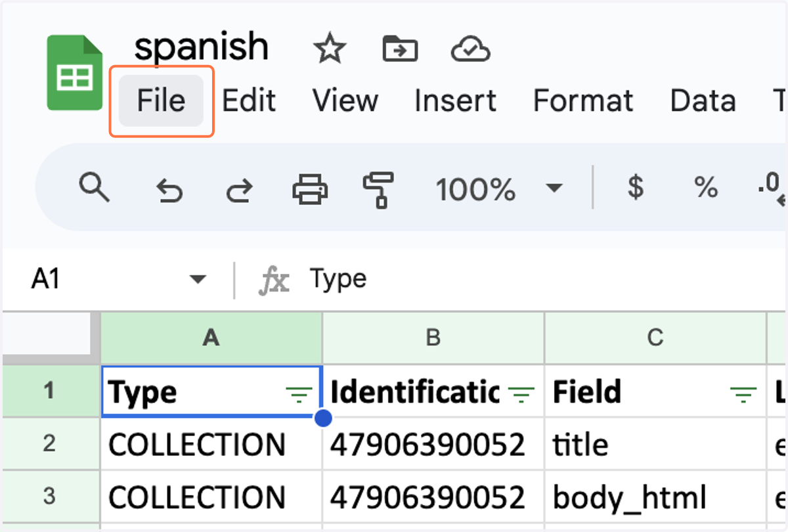Open the Name box dropdown arrow
Screen dimensions: 788x532
197,280
